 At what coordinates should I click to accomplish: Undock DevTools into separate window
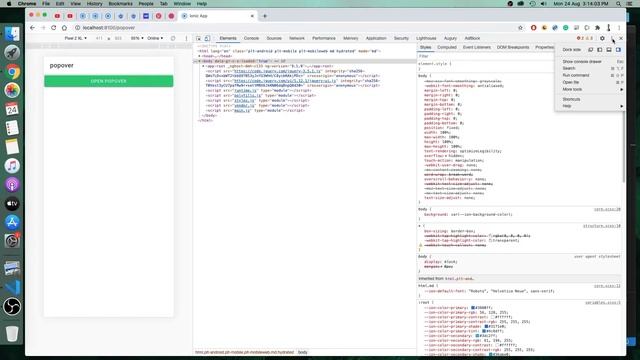(x=590, y=50)
